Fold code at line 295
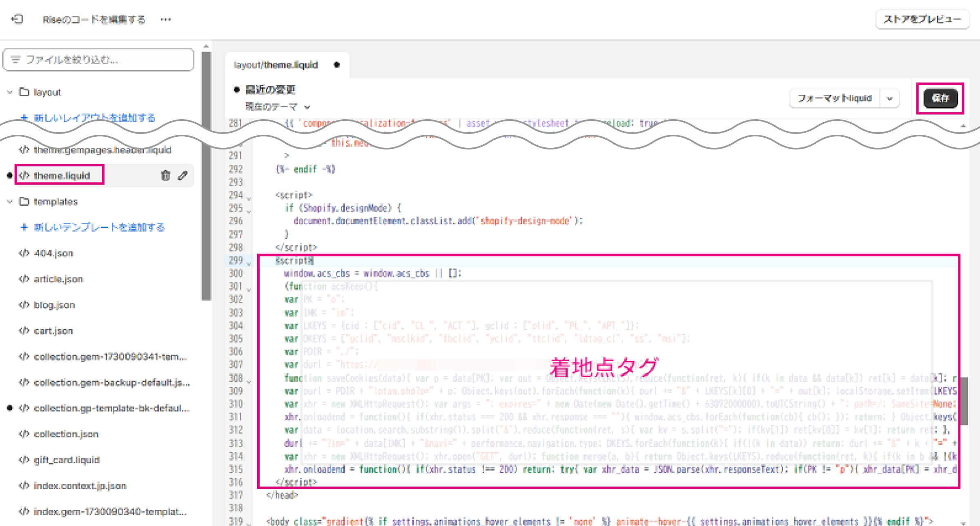 tap(249, 211)
